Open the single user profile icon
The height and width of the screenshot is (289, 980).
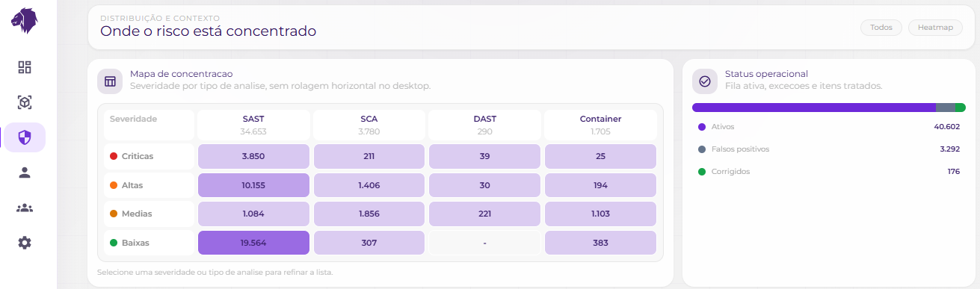pos(25,173)
